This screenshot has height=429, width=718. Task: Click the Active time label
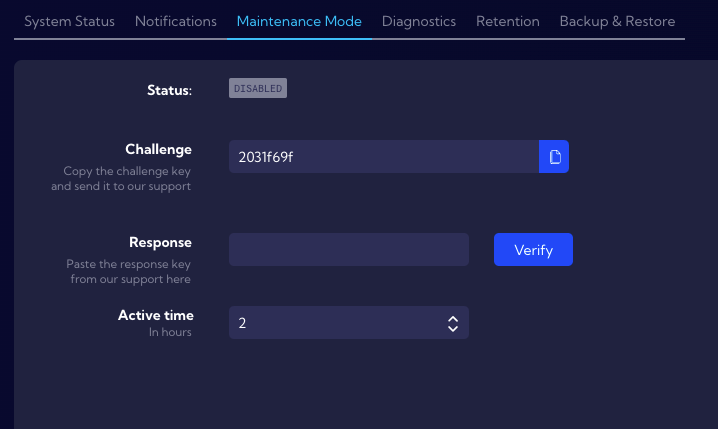click(x=156, y=315)
